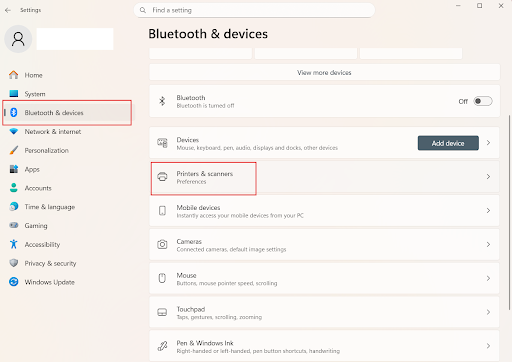Viewport: 512px width, 362px height.
Task: Turn on the Bluetooth toggle switch
Action: pyautogui.click(x=483, y=101)
